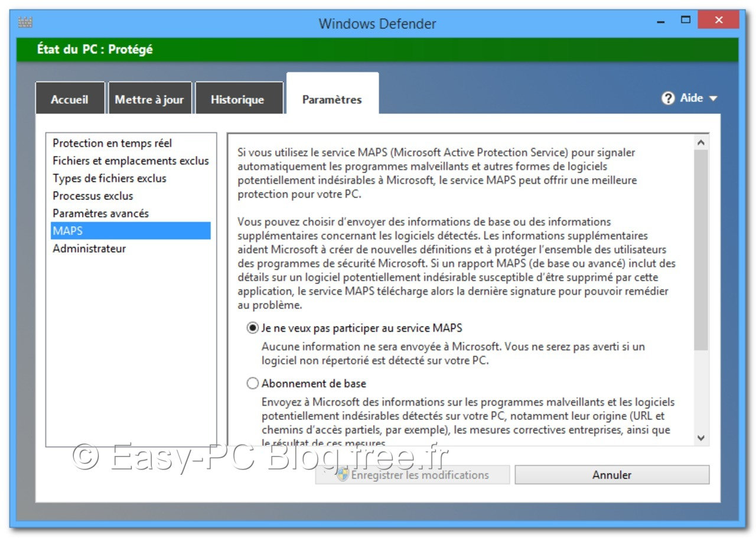Click Enregistrer les modifications button
Viewport: 756px width, 538px height.
pos(412,475)
